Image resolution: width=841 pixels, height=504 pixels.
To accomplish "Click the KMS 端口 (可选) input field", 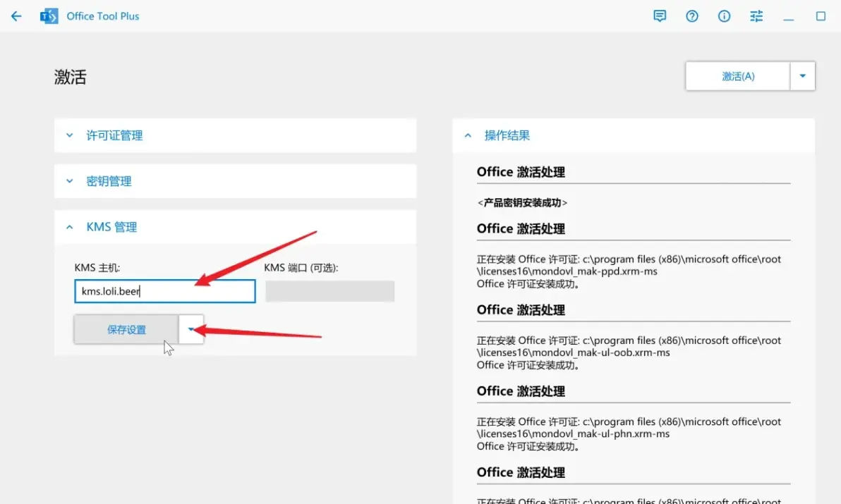I will click(330, 291).
